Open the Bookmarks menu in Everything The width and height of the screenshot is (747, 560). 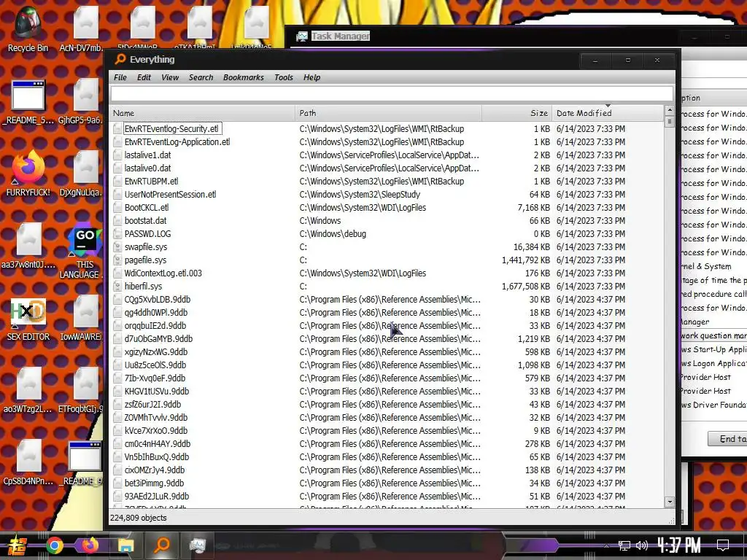click(244, 77)
